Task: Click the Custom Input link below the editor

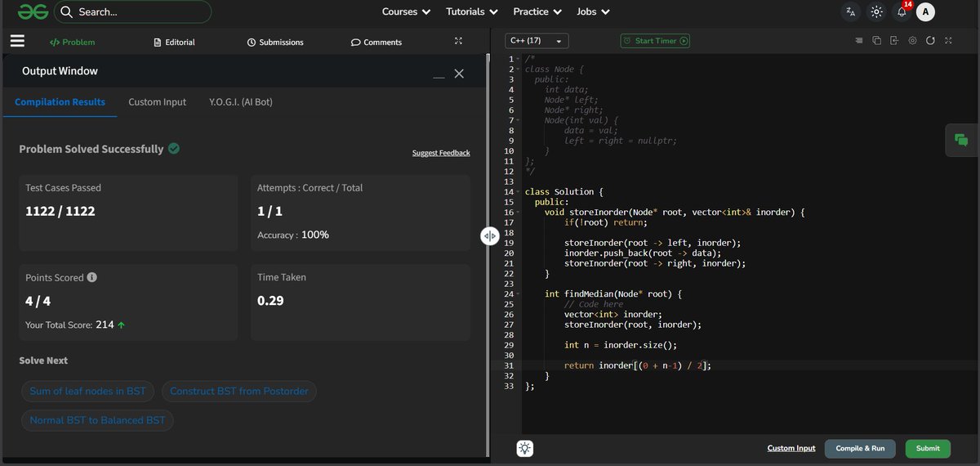Action: [791, 448]
